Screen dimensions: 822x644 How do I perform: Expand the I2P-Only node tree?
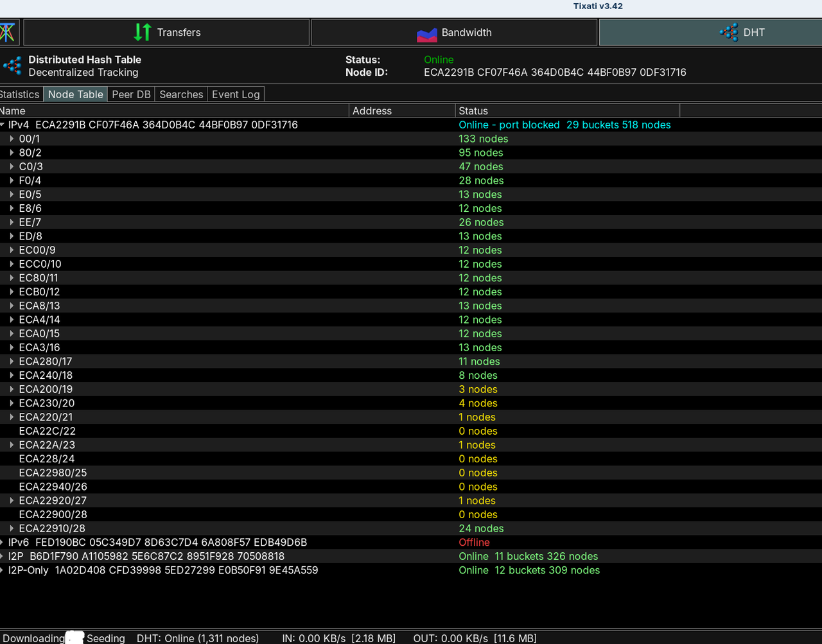(x=3, y=570)
